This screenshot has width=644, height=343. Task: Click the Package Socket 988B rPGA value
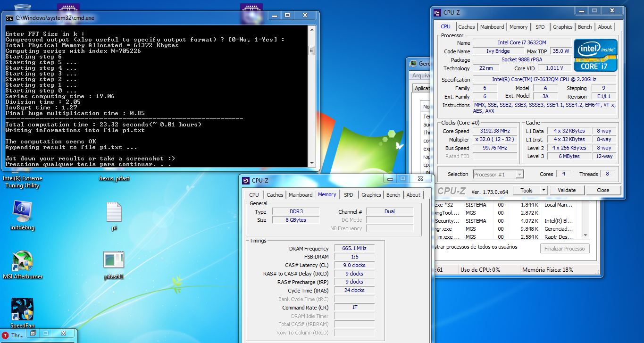coord(522,59)
